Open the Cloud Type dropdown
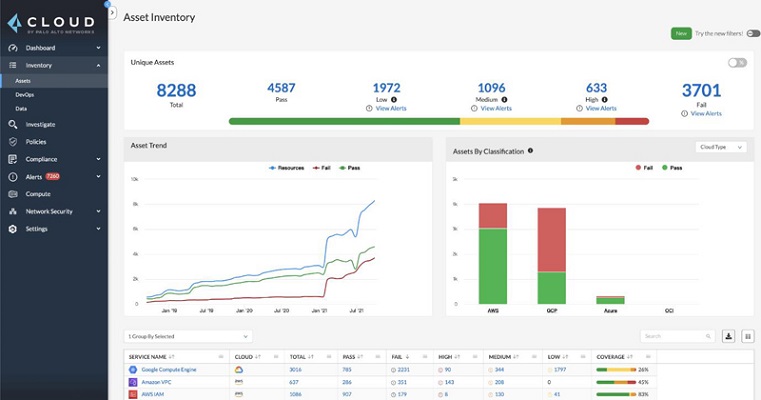761x400 pixels. coord(720,147)
